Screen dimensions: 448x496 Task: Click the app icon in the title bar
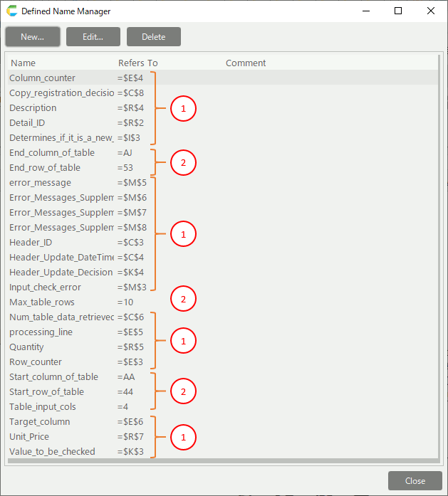11,11
